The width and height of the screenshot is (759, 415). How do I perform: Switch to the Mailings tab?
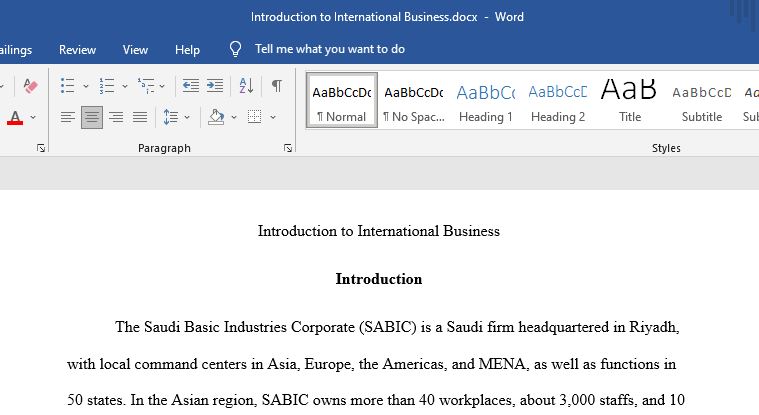15,49
